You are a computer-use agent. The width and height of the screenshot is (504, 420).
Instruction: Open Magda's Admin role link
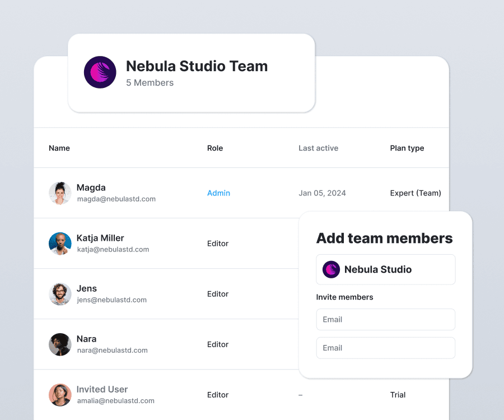[218, 193]
